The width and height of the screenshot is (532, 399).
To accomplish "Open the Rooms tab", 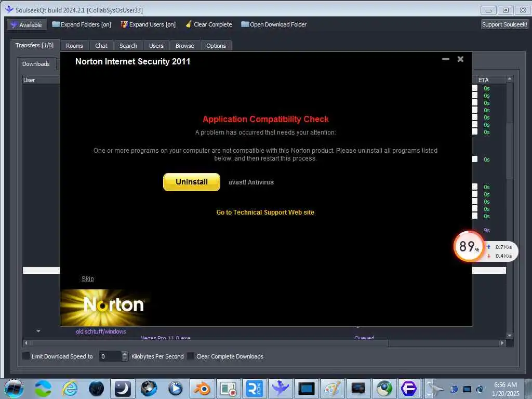I will 74,46.
